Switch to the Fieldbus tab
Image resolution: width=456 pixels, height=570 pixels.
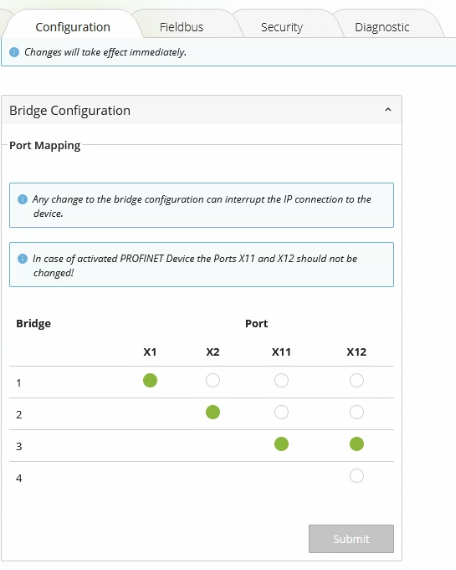click(181, 27)
